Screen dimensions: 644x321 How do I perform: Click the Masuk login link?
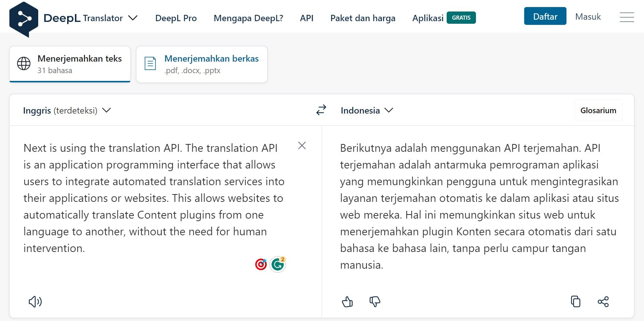click(x=588, y=17)
